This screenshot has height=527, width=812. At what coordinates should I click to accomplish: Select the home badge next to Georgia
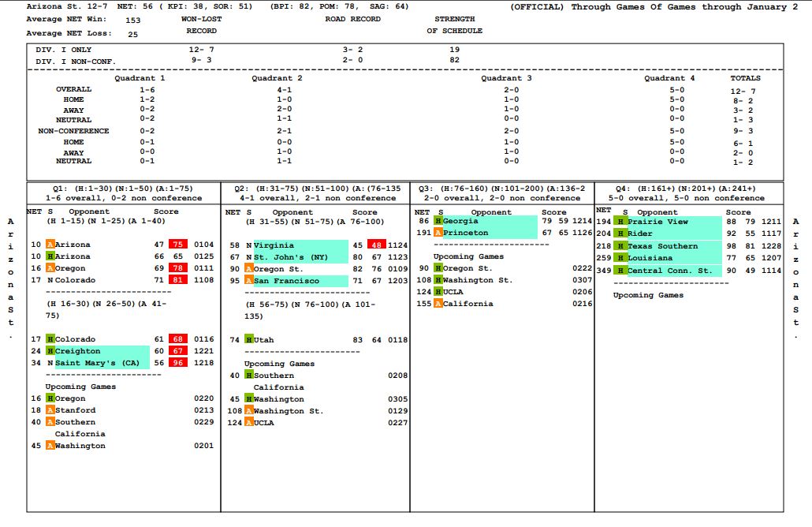(439, 222)
